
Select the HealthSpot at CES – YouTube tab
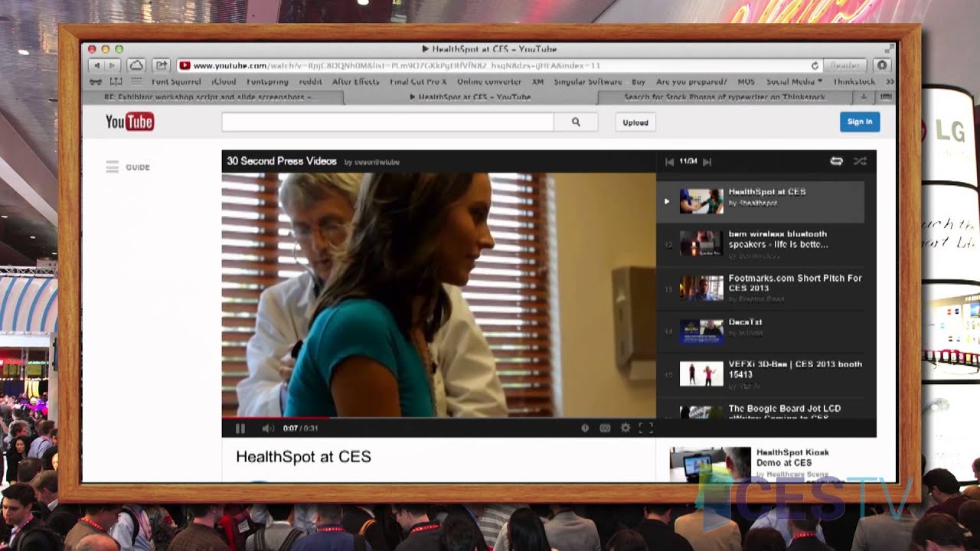tap(470, 97)
